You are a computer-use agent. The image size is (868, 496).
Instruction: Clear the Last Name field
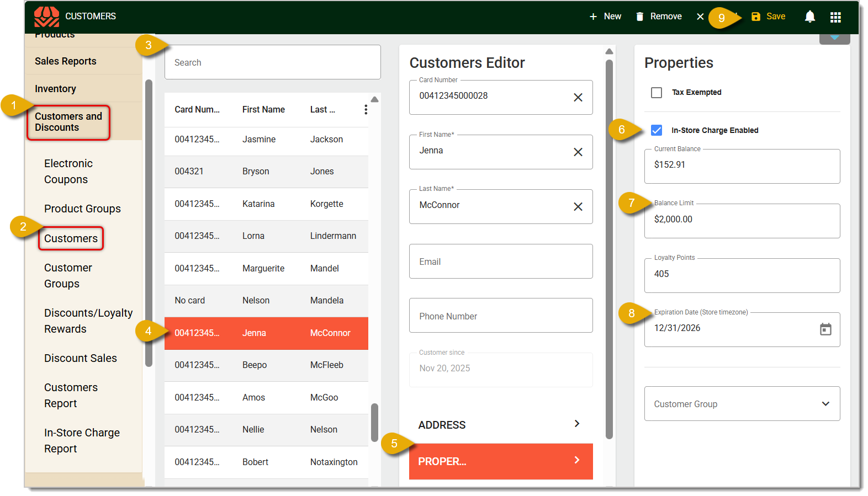578,206
